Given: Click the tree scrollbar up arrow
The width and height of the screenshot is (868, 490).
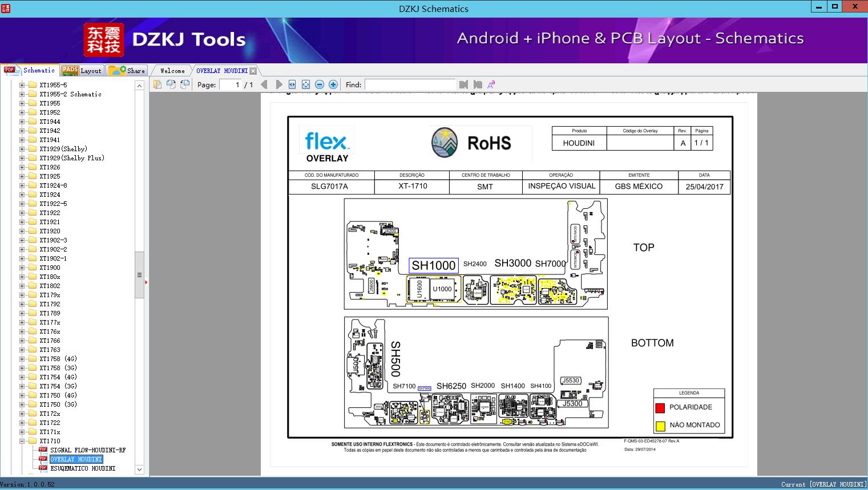Looking at the screenshot, I should pos(139,85).
